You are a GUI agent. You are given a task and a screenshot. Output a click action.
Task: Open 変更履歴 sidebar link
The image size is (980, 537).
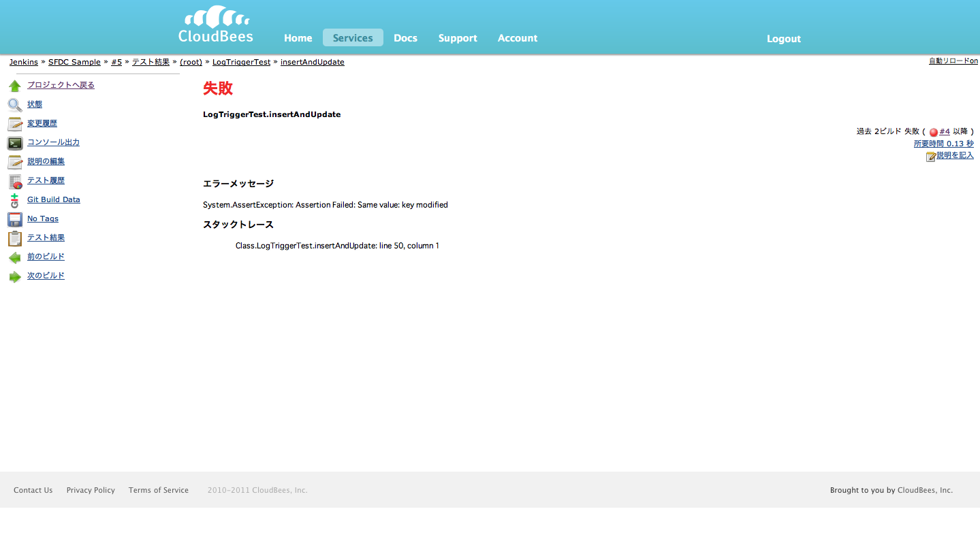[x=42, y=123]
